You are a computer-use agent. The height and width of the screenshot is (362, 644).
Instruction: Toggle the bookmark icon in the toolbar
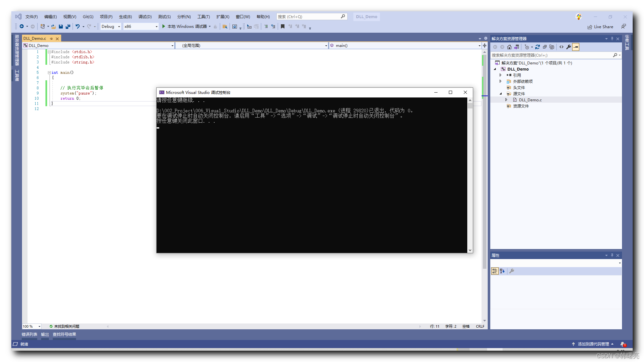pyautogui.click(x=283, y=27)
